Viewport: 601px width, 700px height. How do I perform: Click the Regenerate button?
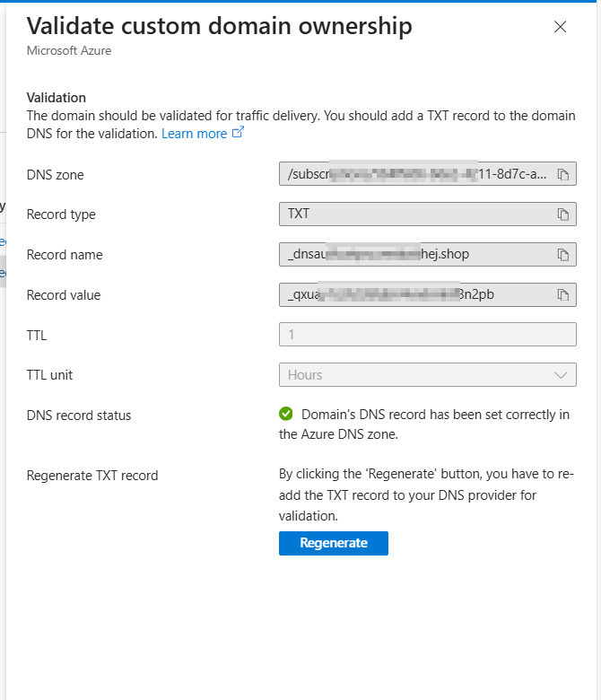coord(334,543)
